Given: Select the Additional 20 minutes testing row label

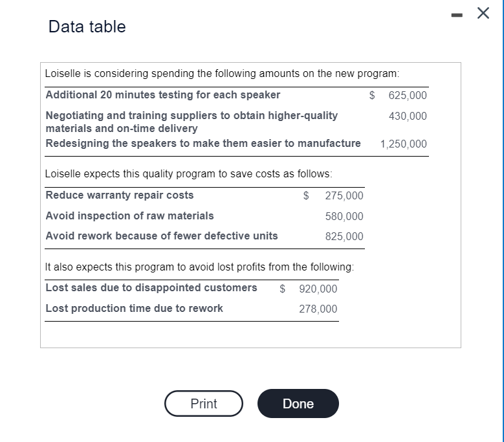Looking at the screenshot, I should tap(163, 95).
